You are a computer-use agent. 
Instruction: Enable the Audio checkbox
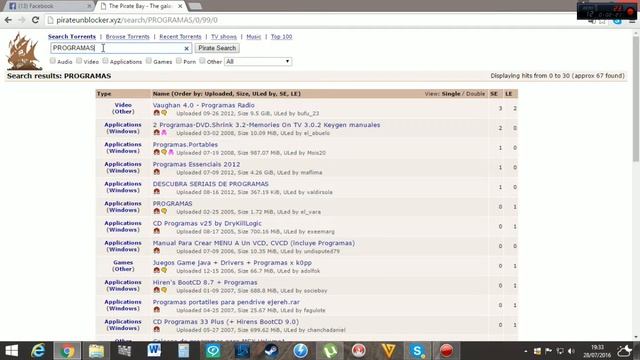(x=53, y=61)
